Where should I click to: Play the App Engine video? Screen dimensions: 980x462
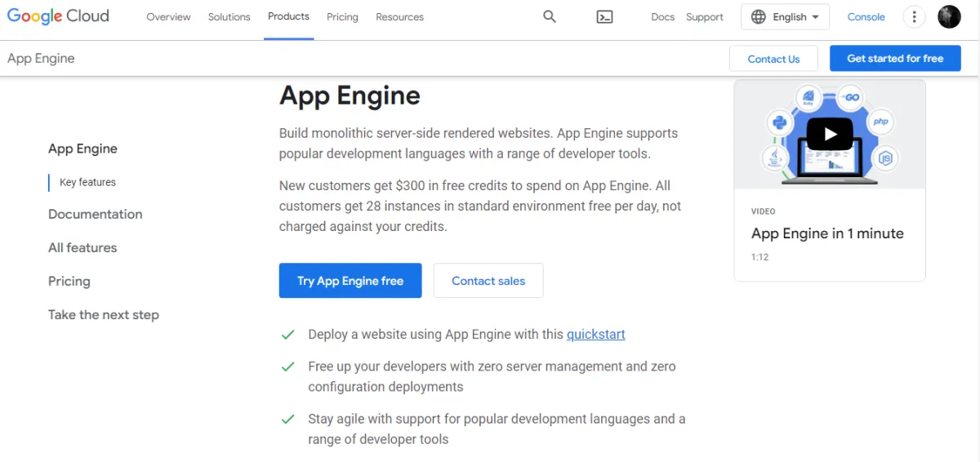pos(830,135)
